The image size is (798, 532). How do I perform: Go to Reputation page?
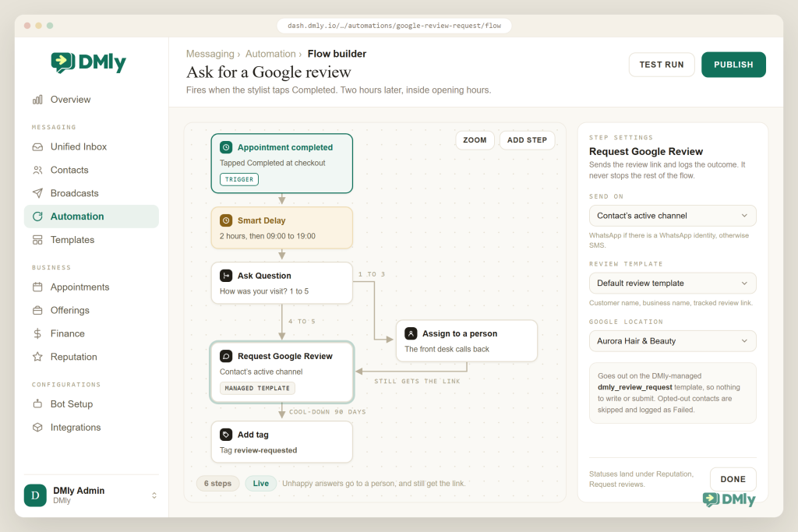92,357
